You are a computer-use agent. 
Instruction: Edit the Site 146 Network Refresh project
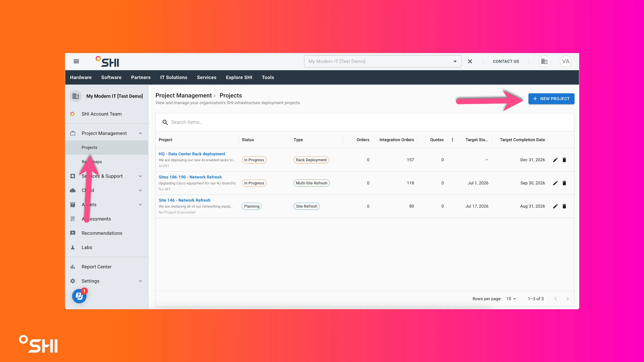click(x=555, y=206)
